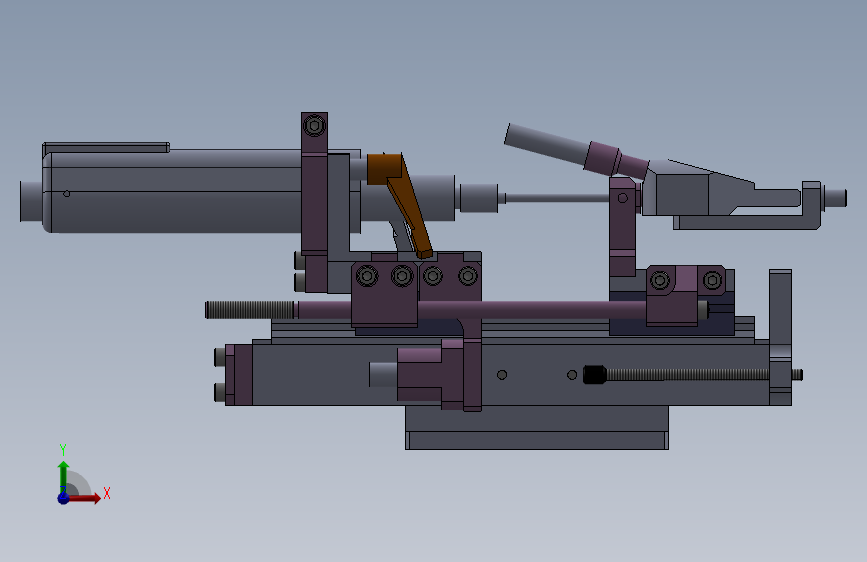The height and width of the screenshot is (562, 867).
Task: Select the long purple guide rod middle section
Action: [531, 310]
